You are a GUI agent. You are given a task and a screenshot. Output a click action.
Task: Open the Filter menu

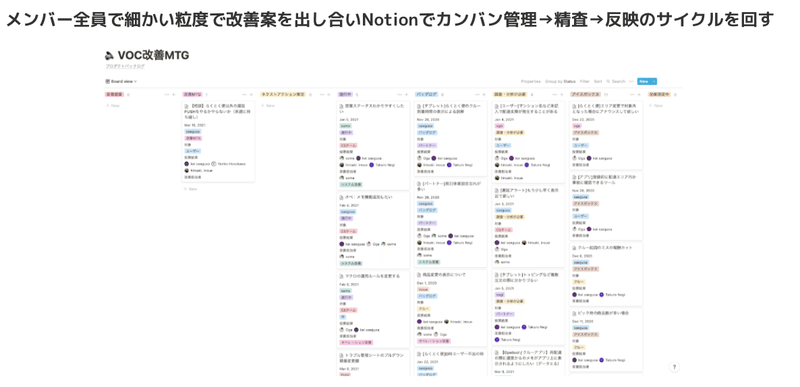click(x=585, y=81)
